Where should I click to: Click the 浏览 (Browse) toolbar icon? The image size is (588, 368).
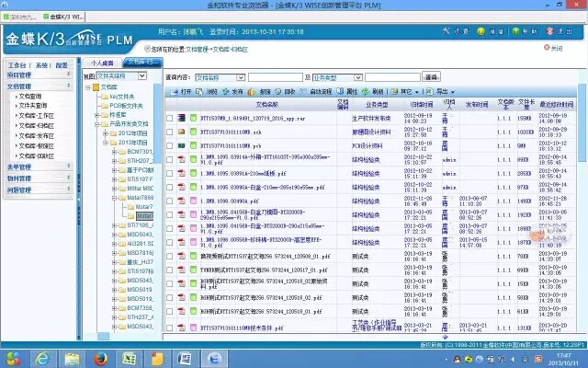199,92
